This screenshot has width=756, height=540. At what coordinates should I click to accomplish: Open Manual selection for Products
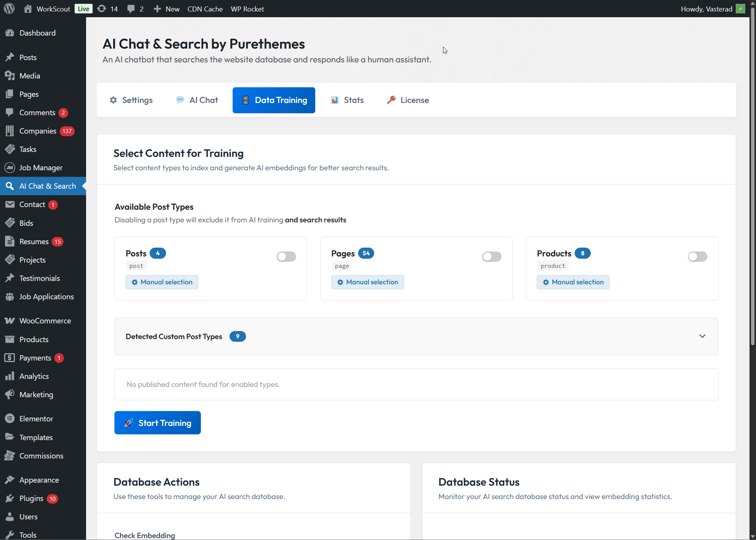[573, 282]
